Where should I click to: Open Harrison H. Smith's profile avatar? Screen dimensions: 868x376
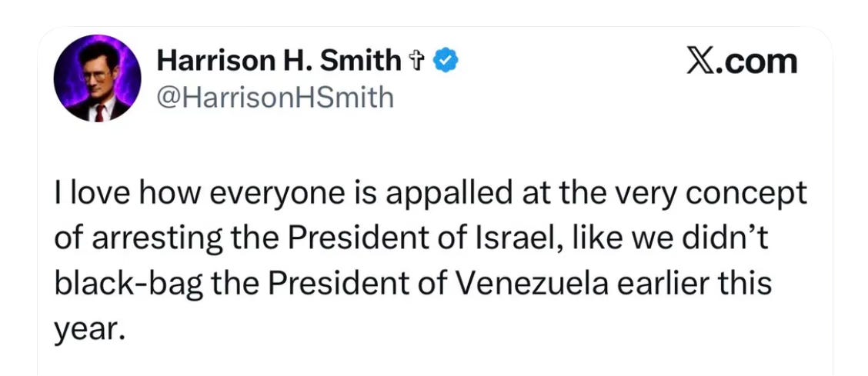pyautogui.click(x=98, y=78)
